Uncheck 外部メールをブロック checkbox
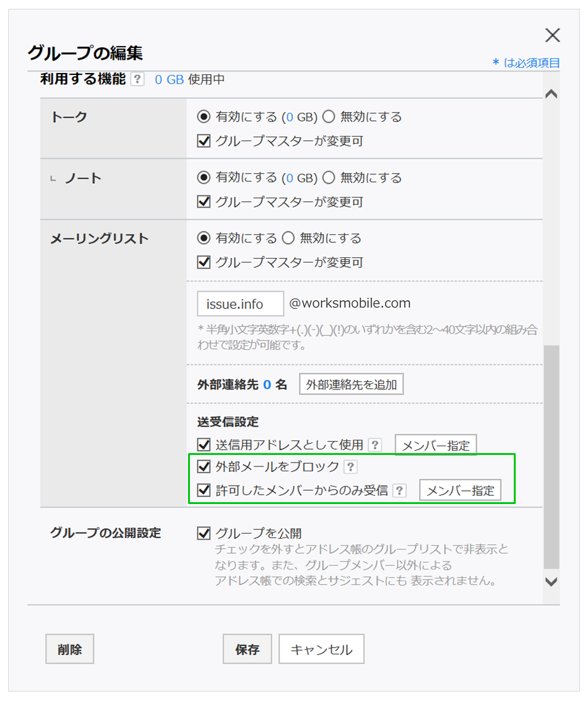This screenshot has height=701, width=588. click(x=204, y=467)
